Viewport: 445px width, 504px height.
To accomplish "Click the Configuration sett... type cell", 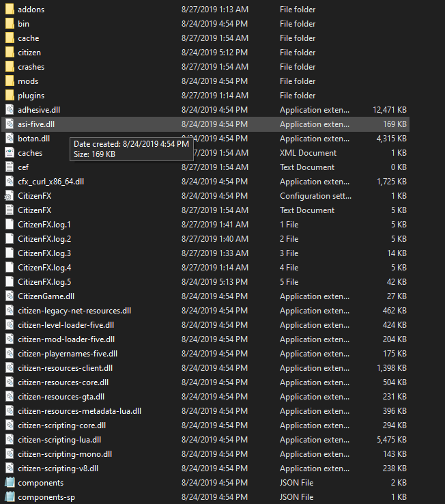I will coord(315,196).
